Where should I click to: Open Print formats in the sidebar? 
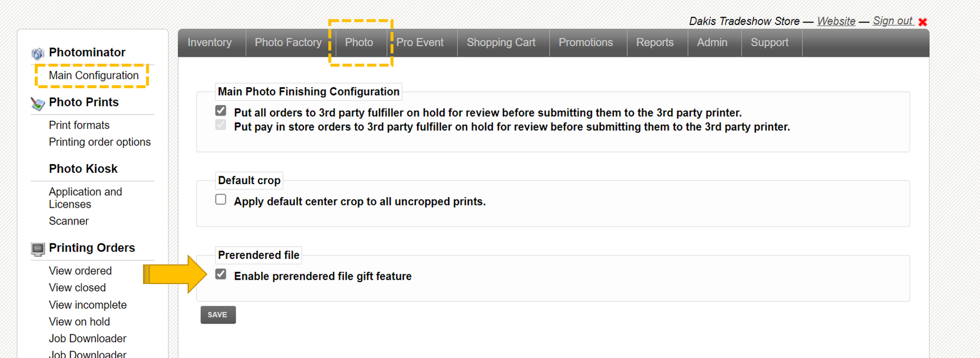click(79, 125)
